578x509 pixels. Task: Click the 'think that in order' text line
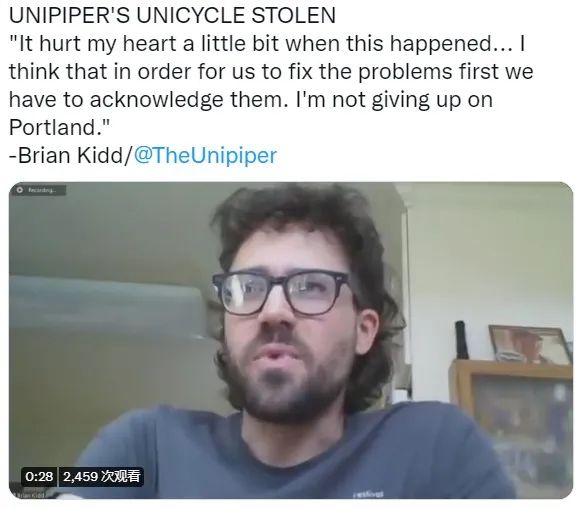tap(271, 72)
